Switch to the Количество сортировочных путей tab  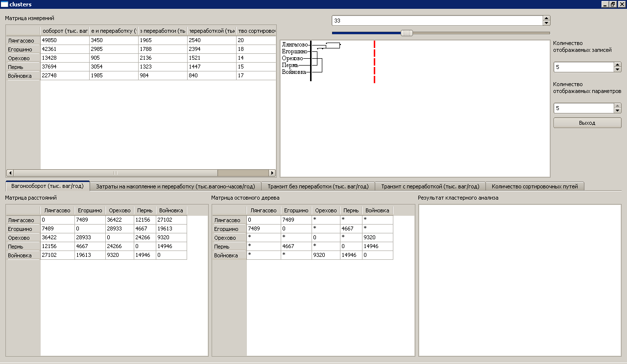(x=534, y=186)
